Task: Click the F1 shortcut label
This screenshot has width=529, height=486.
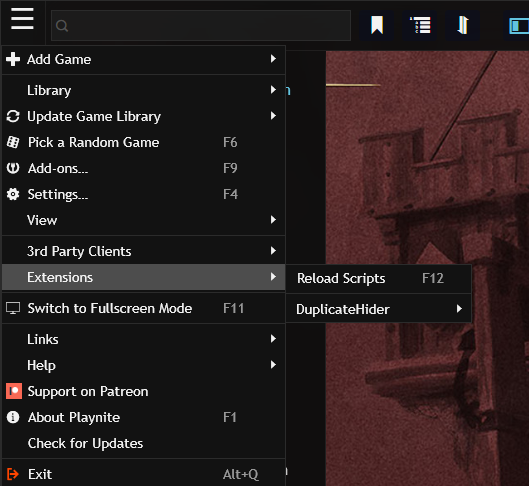Action: [x=230, y=417]
